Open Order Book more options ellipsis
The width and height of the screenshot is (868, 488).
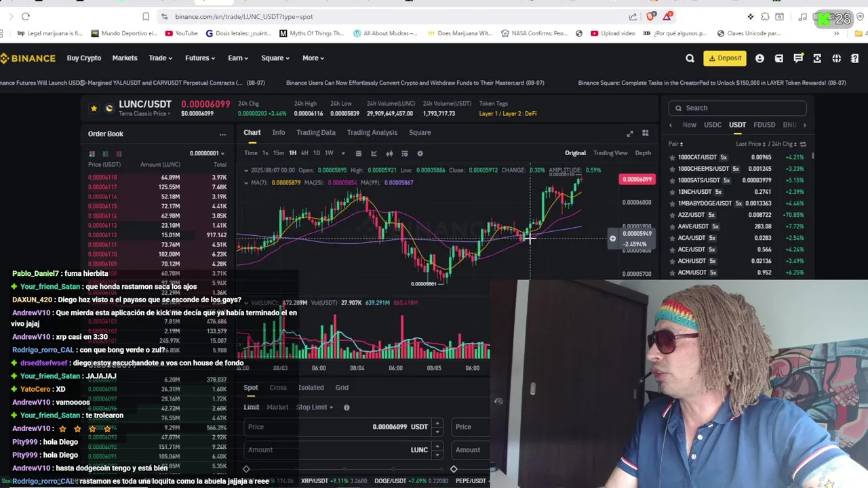point(222,134)
